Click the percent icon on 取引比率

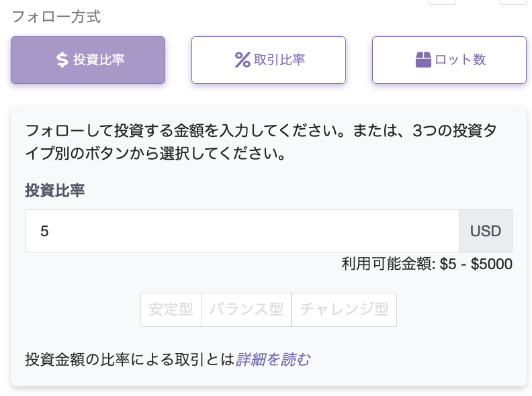242,60
